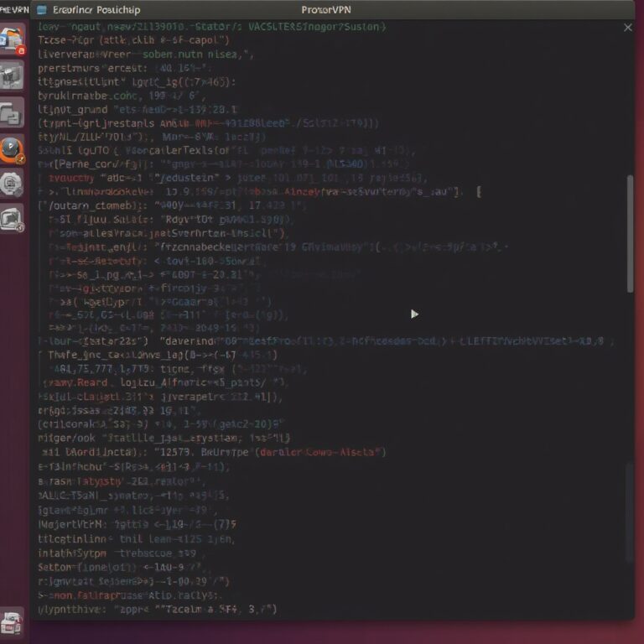The width and height of the screenshot is (644, 644).
Task: Click the line starting with 'ltjnvt_grund'
Action: [x=139, y=110]
